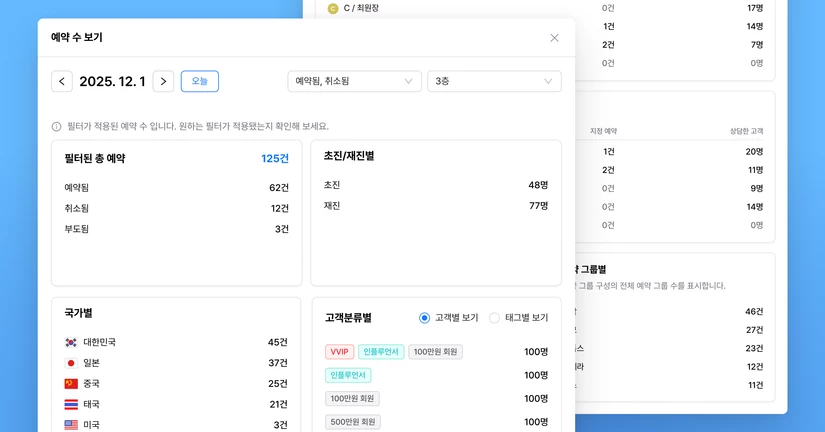Click the 취소됨 row showing 12건
The image size is (825, 432).
coord(177,208)
